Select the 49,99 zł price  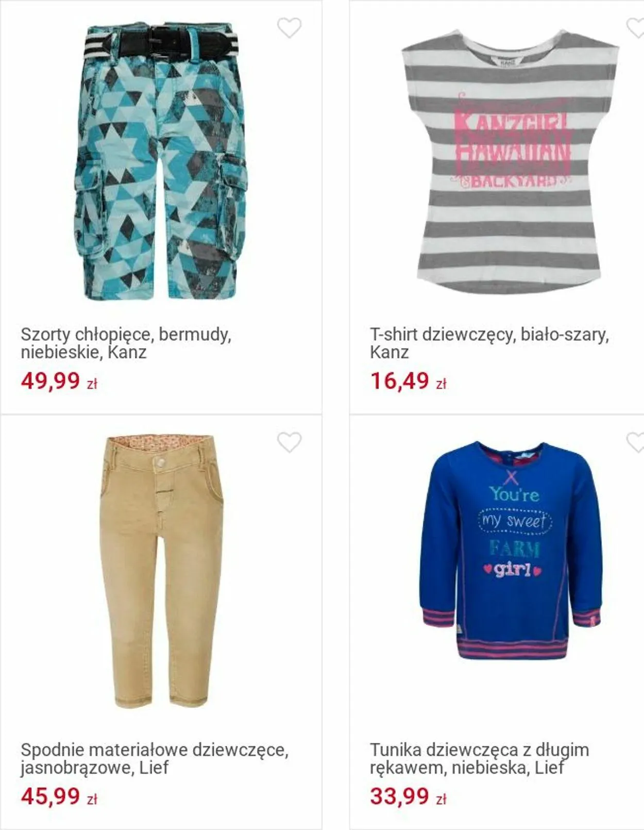click(x=59, y=381)
